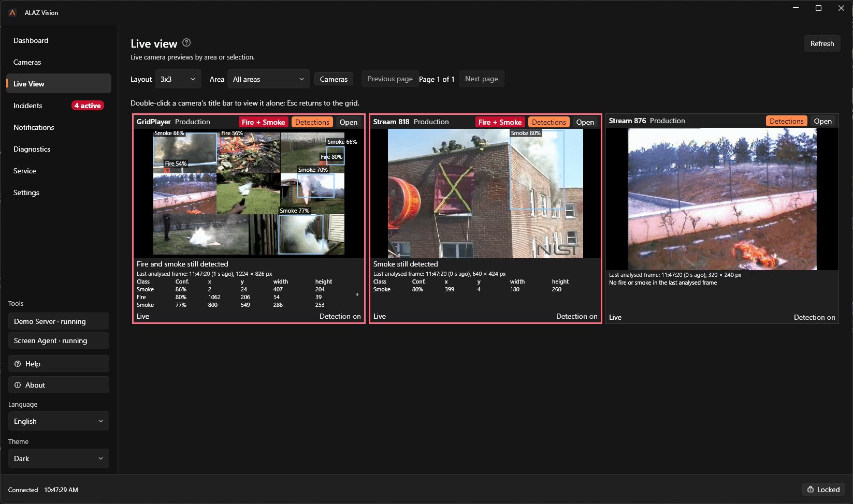853x504 pixels.
Task: Click the Stream 818 building fire preview
Action: click(x=485, y=193)
